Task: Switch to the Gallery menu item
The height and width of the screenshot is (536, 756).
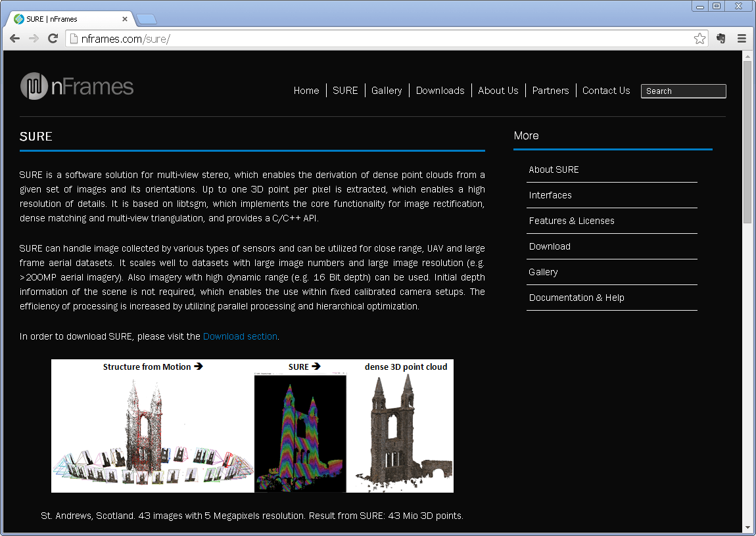Action: tap(387, 91)
